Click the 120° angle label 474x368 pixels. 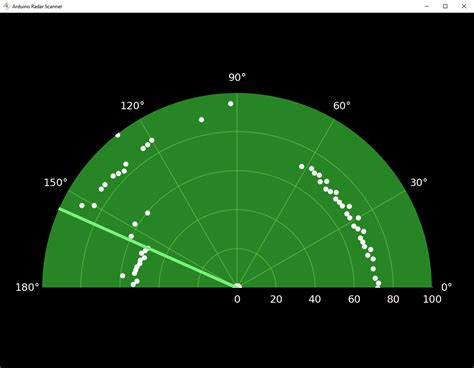132,106
